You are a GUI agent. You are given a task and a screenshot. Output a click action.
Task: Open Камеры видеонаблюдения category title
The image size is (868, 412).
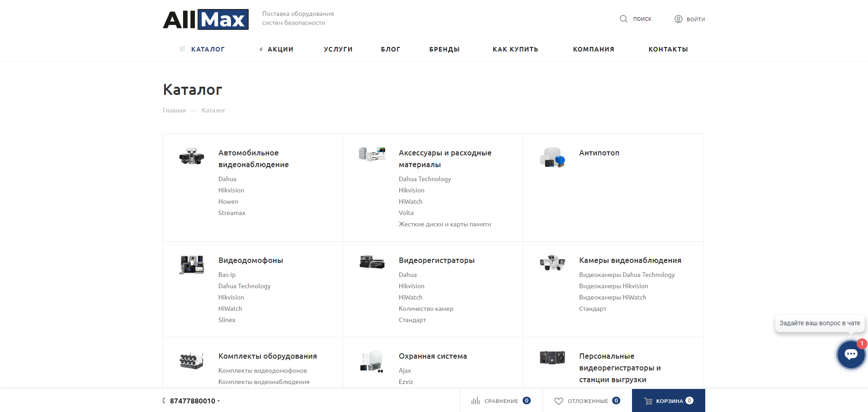pos(630,260)
